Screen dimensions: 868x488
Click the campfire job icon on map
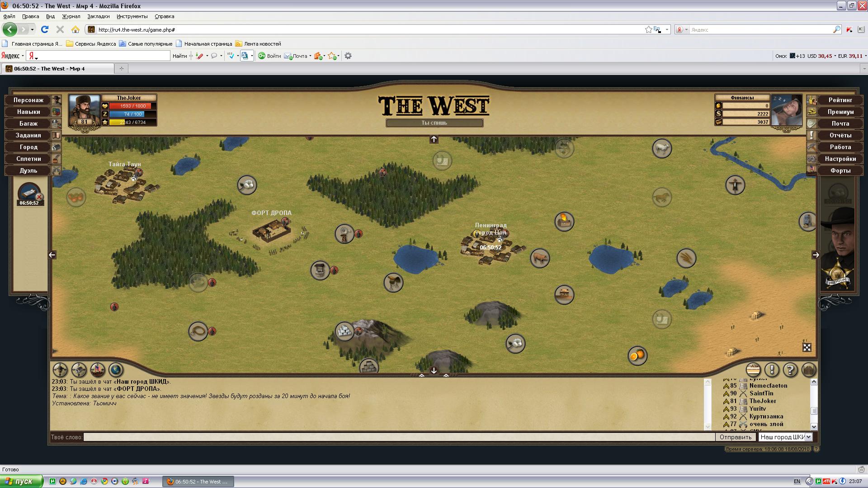(x=564, y=221)
